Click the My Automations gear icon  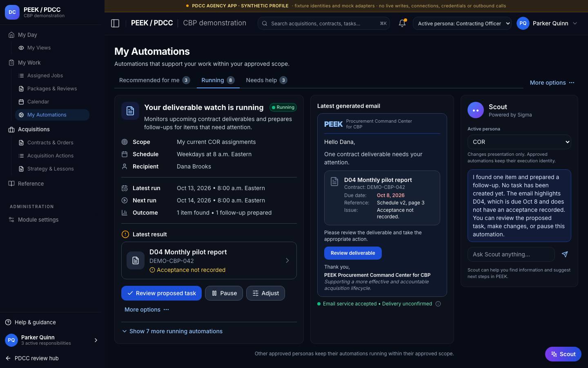[21, 115]
